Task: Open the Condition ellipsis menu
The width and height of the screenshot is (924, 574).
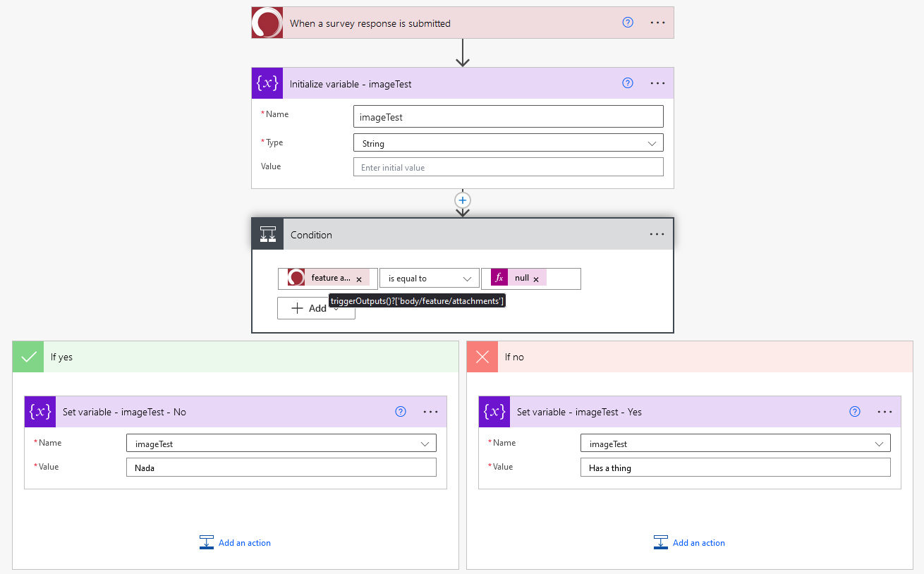Action: (657, 235)
